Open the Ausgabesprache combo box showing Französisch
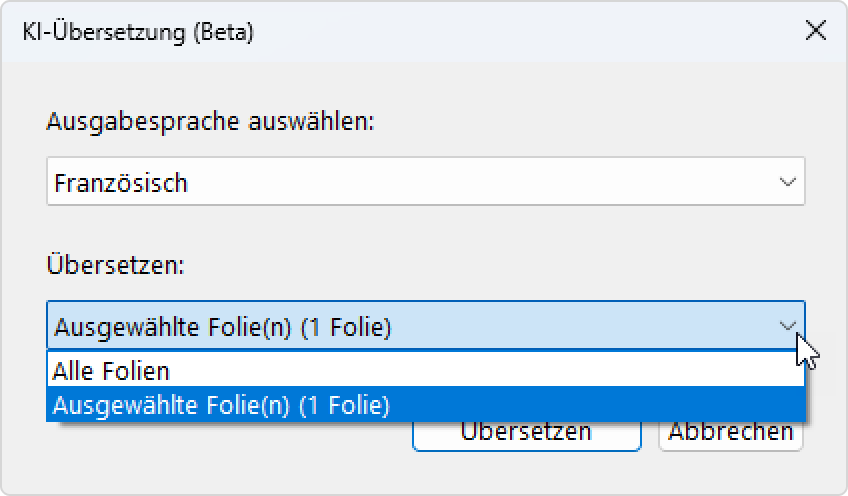The image size is (848, 496). click(426, 181)
